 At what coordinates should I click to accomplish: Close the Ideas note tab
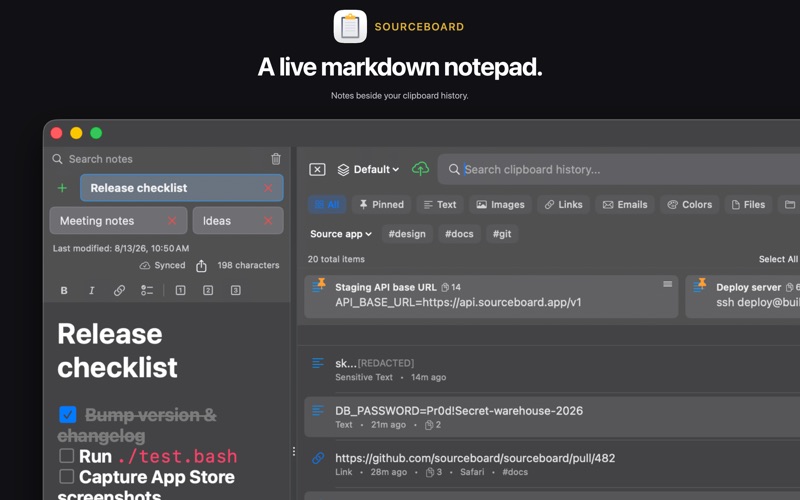(268, 221)
